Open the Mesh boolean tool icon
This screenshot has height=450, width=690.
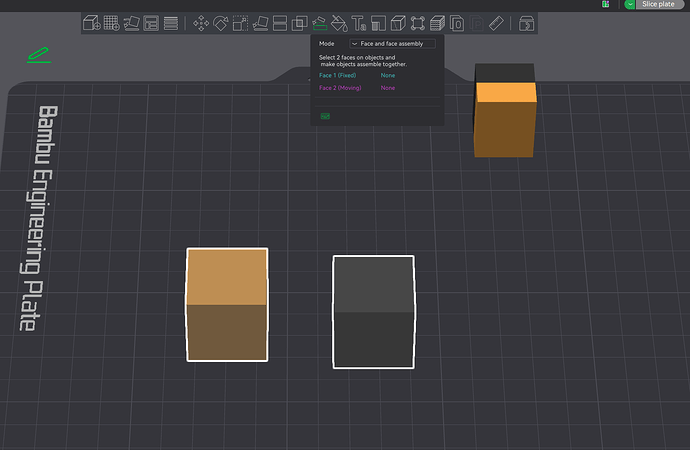(x=300, y=23)
